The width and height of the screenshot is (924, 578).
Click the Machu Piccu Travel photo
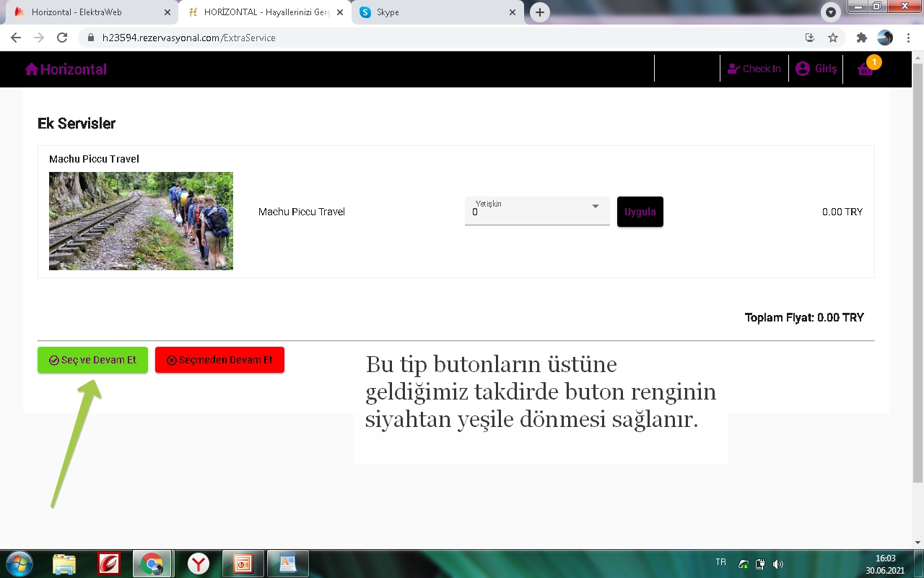click(141, 221)
